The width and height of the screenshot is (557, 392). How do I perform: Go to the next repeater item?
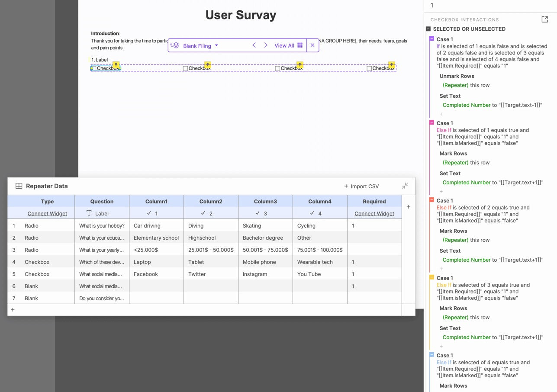point(266,45)
